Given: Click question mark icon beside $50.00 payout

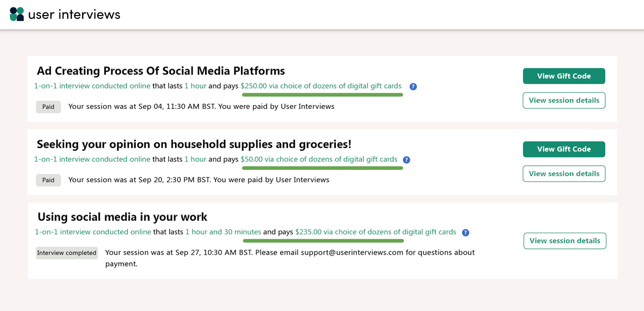Looking at the screenshot, I should (406, 159).
